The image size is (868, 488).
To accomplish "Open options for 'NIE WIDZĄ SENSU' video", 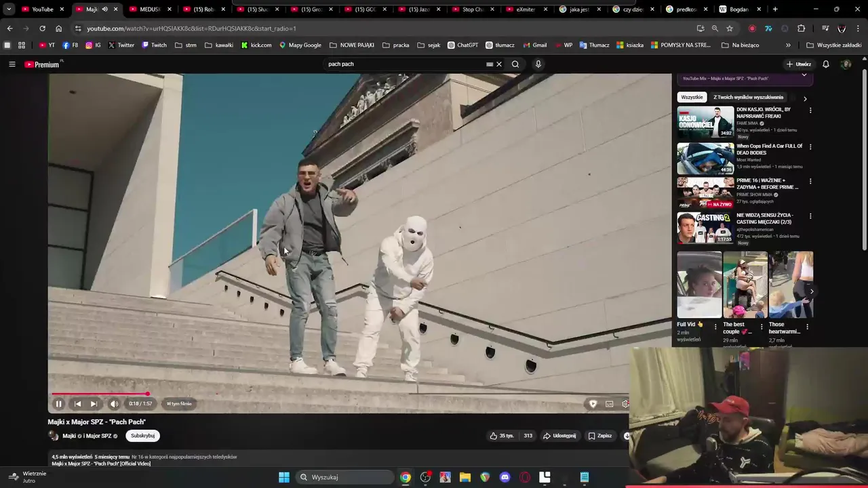I will [x=810, y=216].
